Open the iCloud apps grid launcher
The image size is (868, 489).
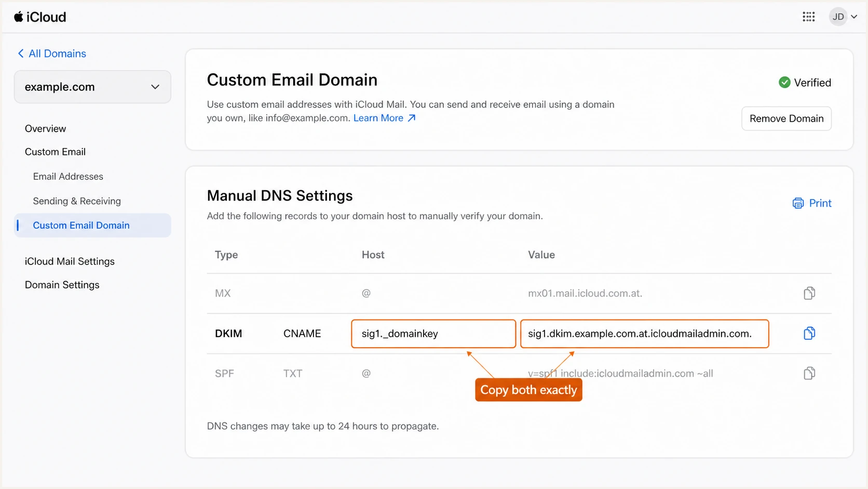click(808, 17)
